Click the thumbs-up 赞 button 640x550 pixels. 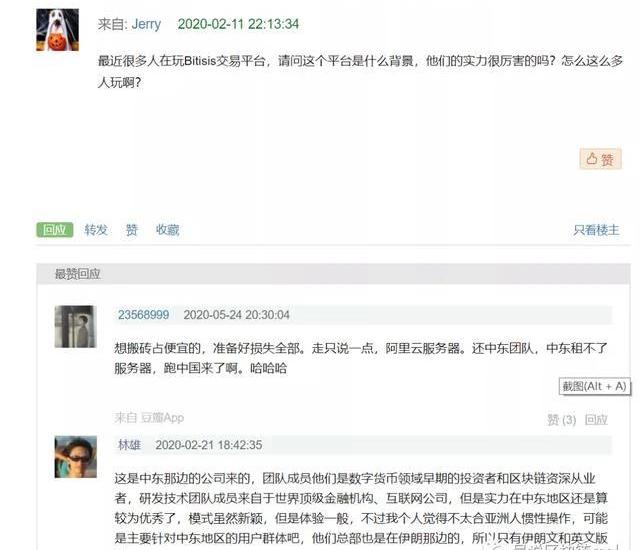[x=600, y=159]
